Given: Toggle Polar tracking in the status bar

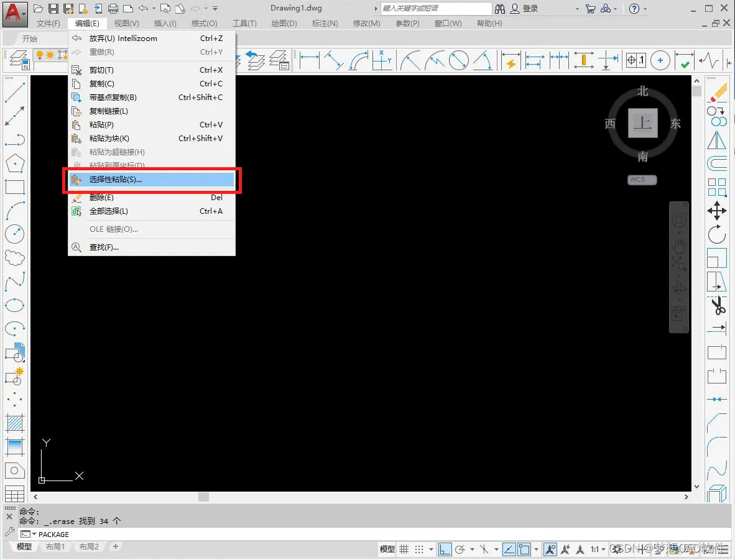Looking at the screenshot, I should 460,549.
